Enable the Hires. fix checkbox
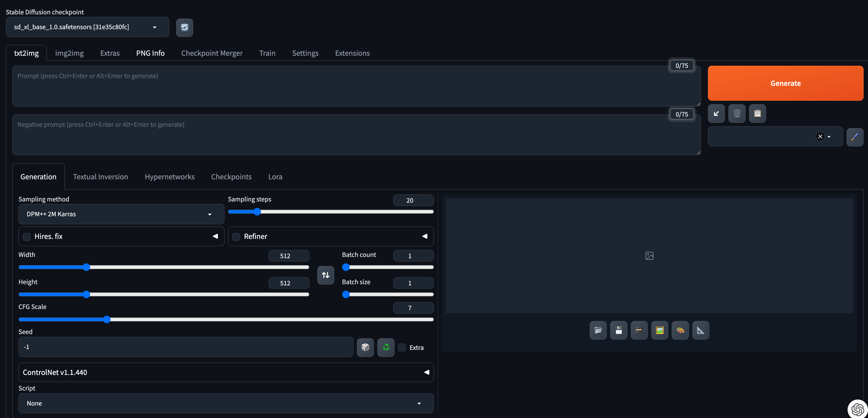868x418 pixels. pos(27,237)
